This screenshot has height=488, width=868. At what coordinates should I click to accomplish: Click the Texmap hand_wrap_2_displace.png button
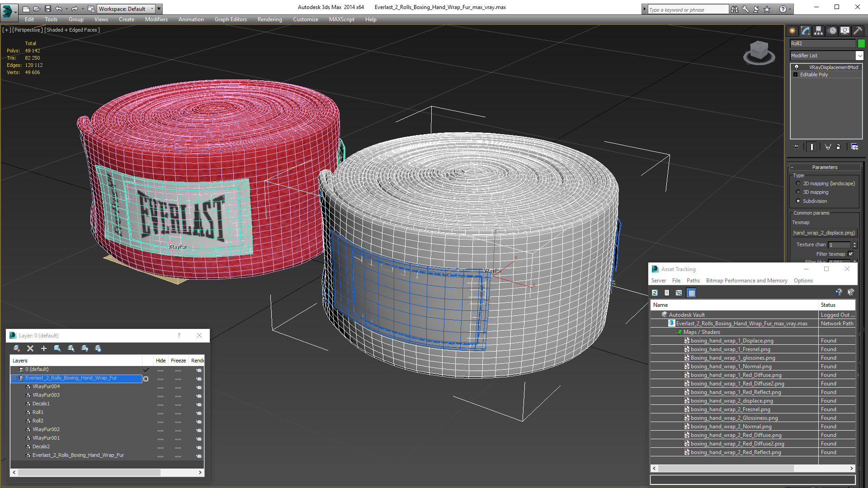(824, 233)
